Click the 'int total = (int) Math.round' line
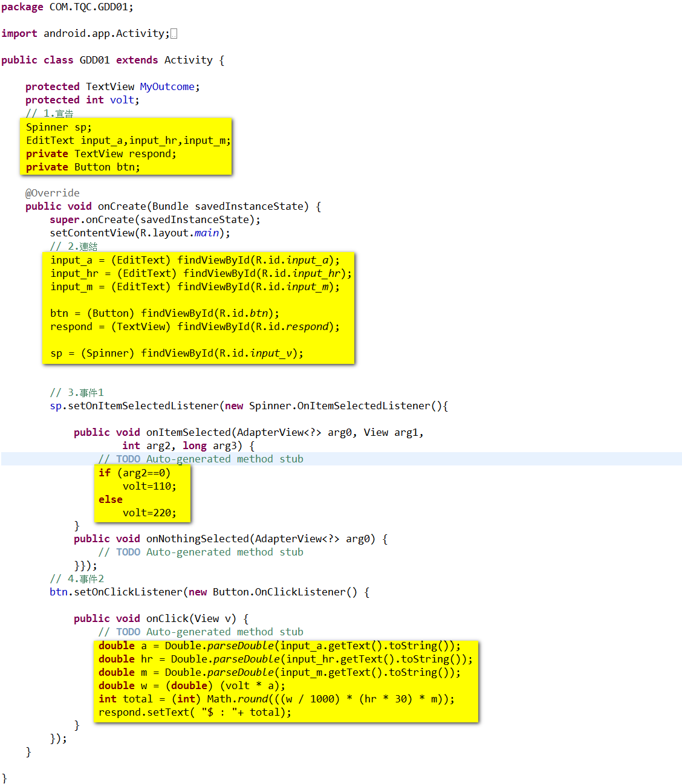 (276, 699)
